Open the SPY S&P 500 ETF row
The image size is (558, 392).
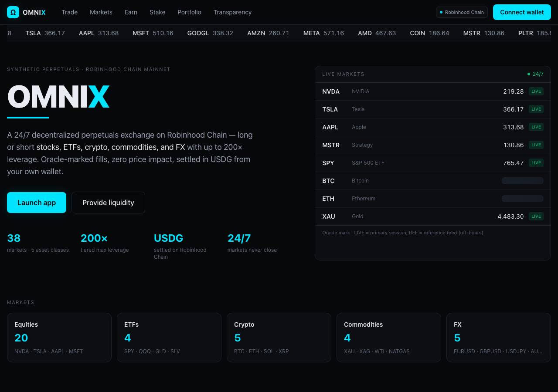(433, 163)
